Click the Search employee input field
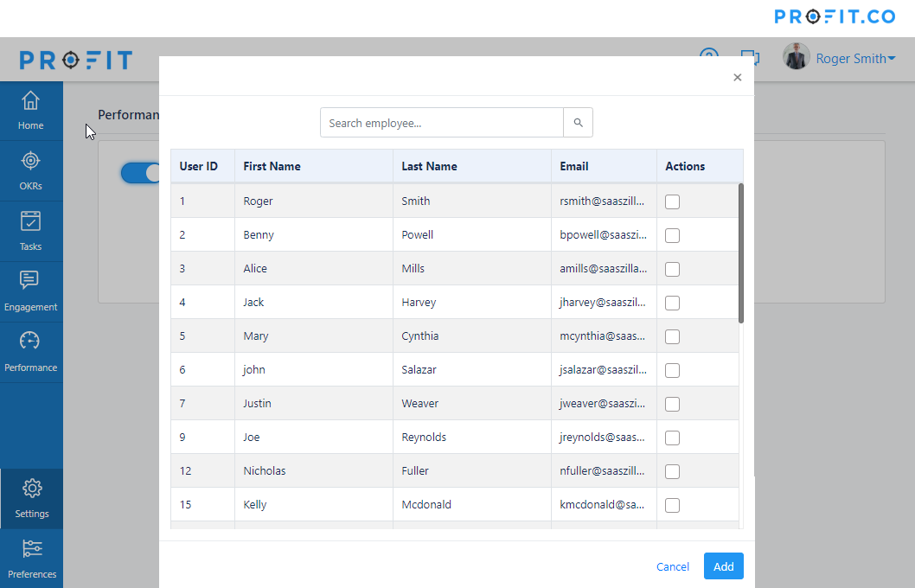915x588 pixels. (442, 123)
